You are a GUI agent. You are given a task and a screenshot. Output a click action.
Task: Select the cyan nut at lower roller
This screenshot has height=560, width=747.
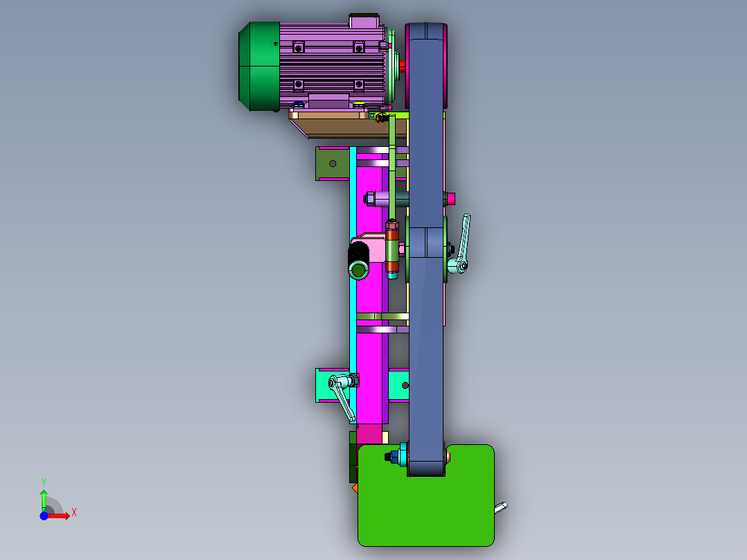pos(403,455)
